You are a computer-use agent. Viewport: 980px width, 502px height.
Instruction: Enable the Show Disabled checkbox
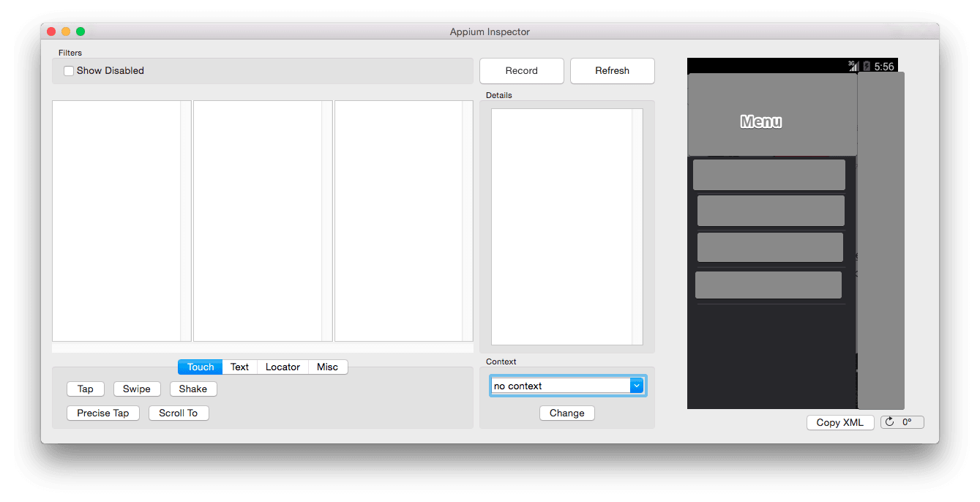[x=69, y=70]
